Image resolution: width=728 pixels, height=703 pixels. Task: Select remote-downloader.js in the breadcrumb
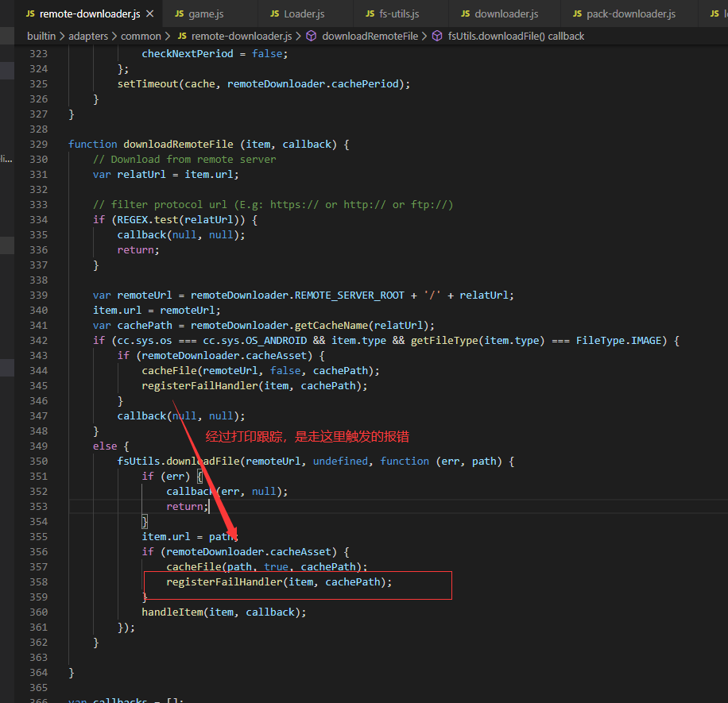[x=242, y=37]
